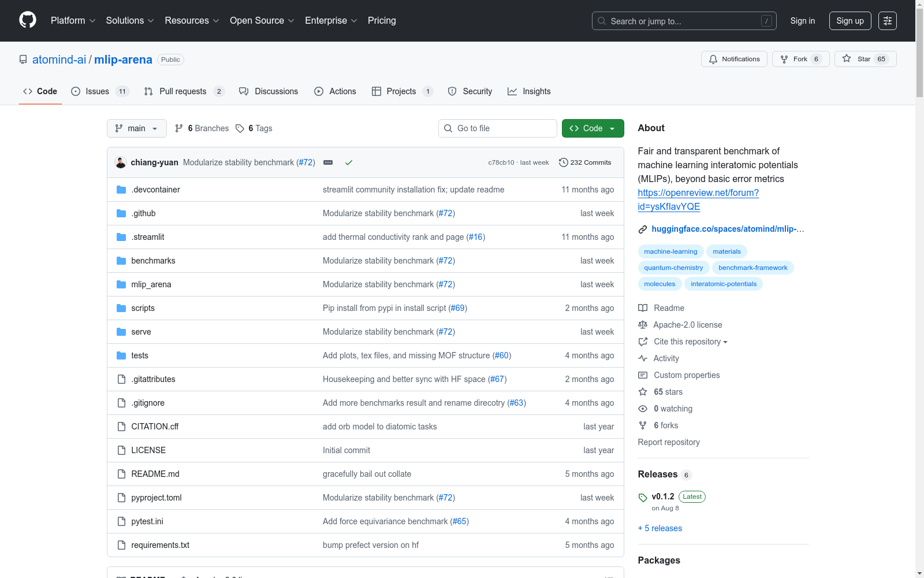
Task: Focus the Search or jump to field
Action: coord(684,21)
